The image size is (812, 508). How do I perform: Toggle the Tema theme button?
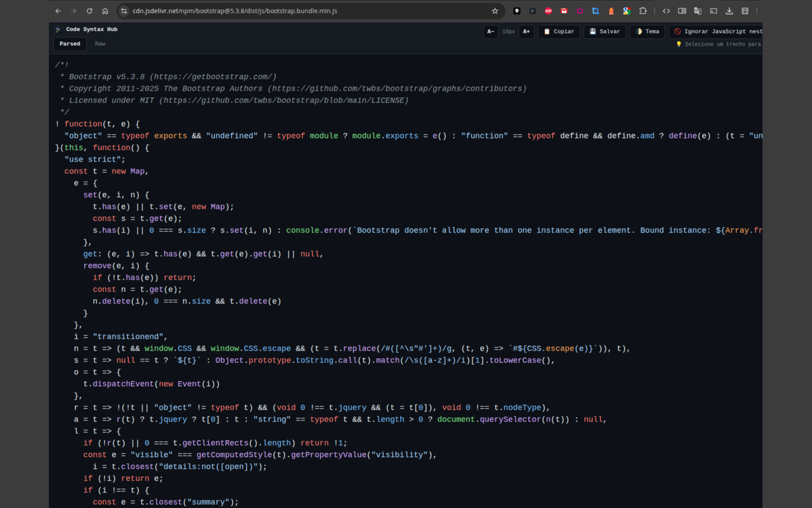647,32
